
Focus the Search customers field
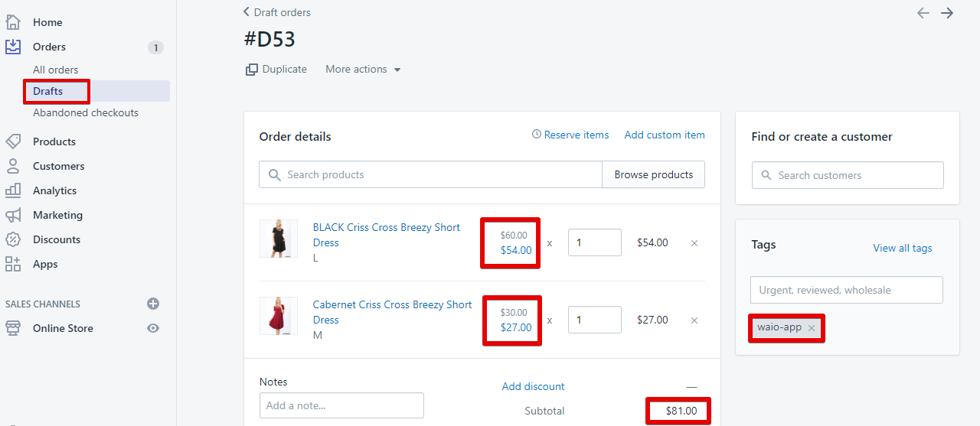848,175
